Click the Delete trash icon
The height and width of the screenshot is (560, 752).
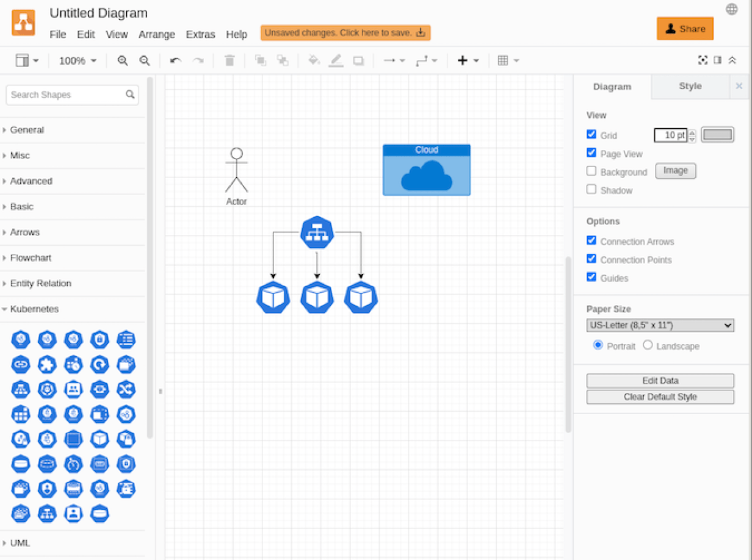tap(229, 60)
